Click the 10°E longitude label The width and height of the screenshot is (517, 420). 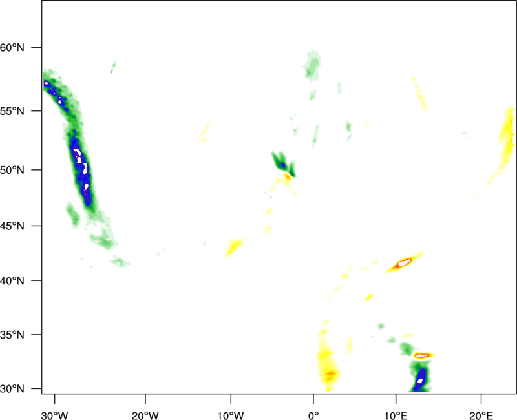(396, 415)
